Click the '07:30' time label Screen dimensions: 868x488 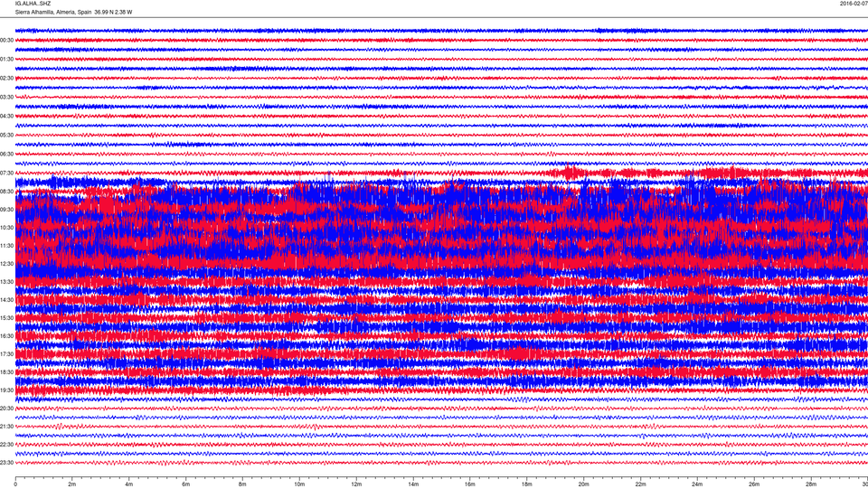[6, 174]
